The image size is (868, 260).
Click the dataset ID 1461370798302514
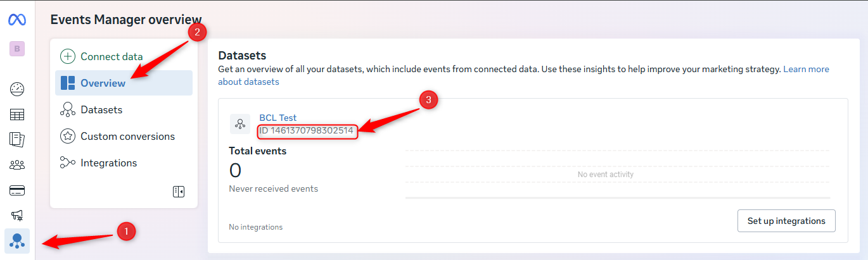pos(307,131)
